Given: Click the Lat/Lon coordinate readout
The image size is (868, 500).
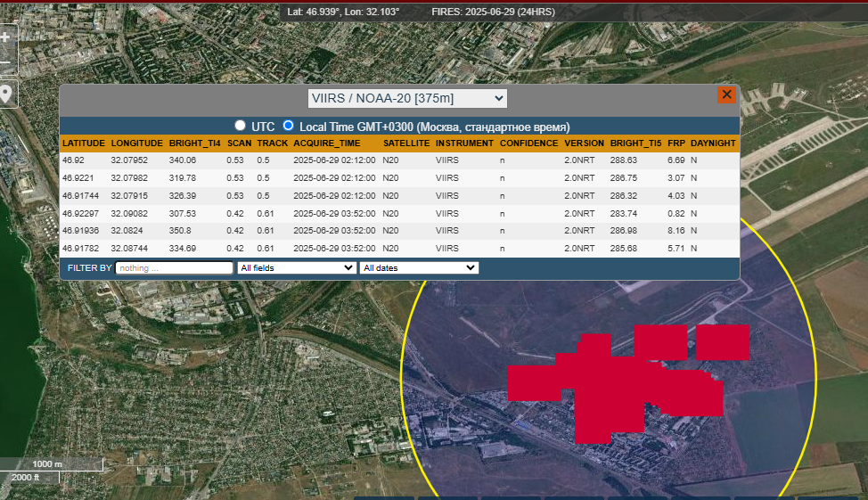Looking at the screenshot, I should coord(343,12).
